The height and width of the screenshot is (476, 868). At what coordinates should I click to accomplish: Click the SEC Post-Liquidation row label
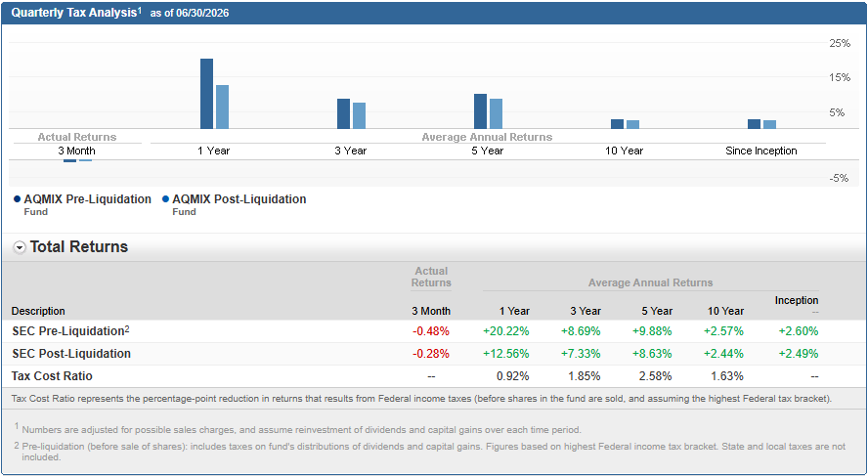(x=71, y=354)
